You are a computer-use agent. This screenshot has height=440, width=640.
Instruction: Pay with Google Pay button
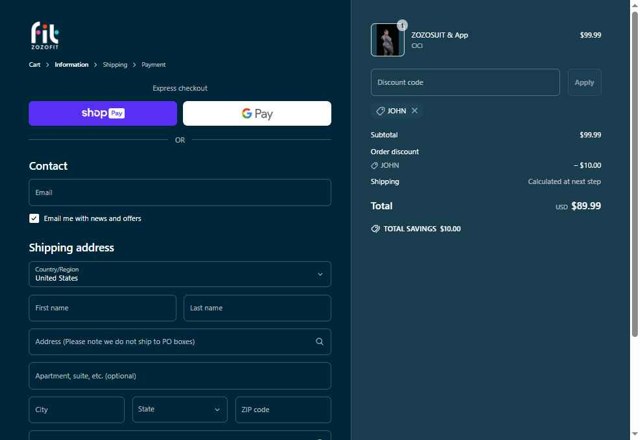[257, 113]
